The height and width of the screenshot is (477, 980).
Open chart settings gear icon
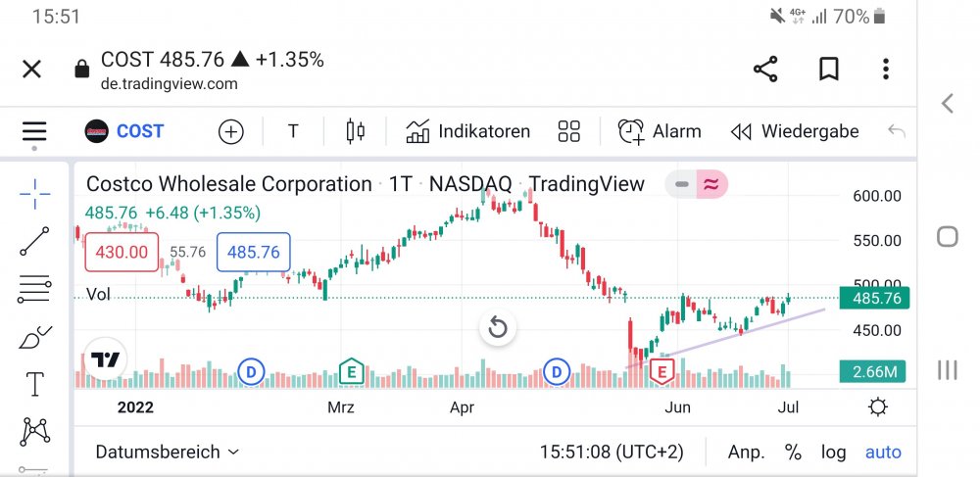pos(878,407)
